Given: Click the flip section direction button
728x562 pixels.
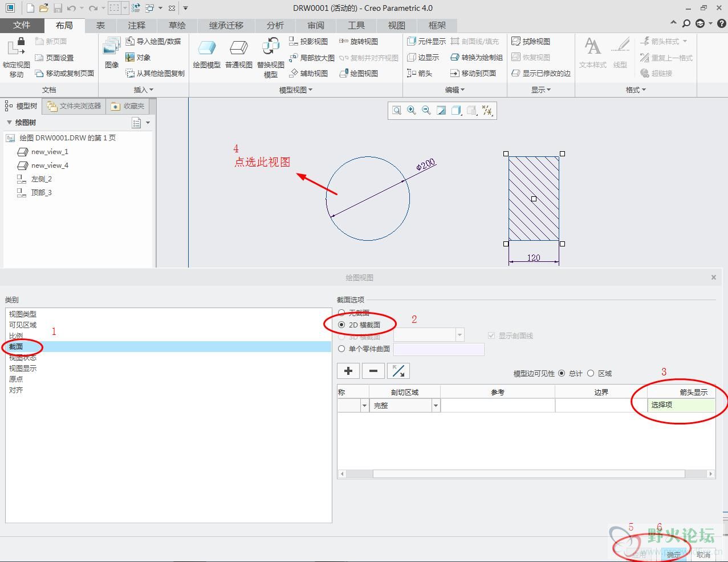Looking at the screenshot, I should (x=398, y=371).
